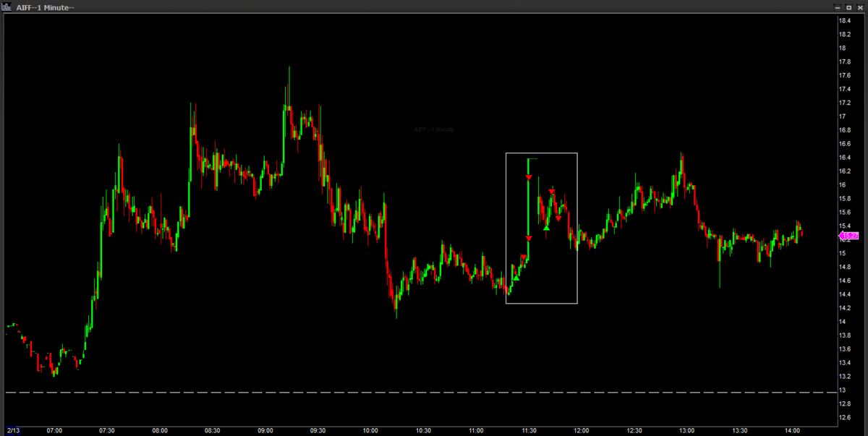Click the 14:00 time axis label

tap(793, 430)
